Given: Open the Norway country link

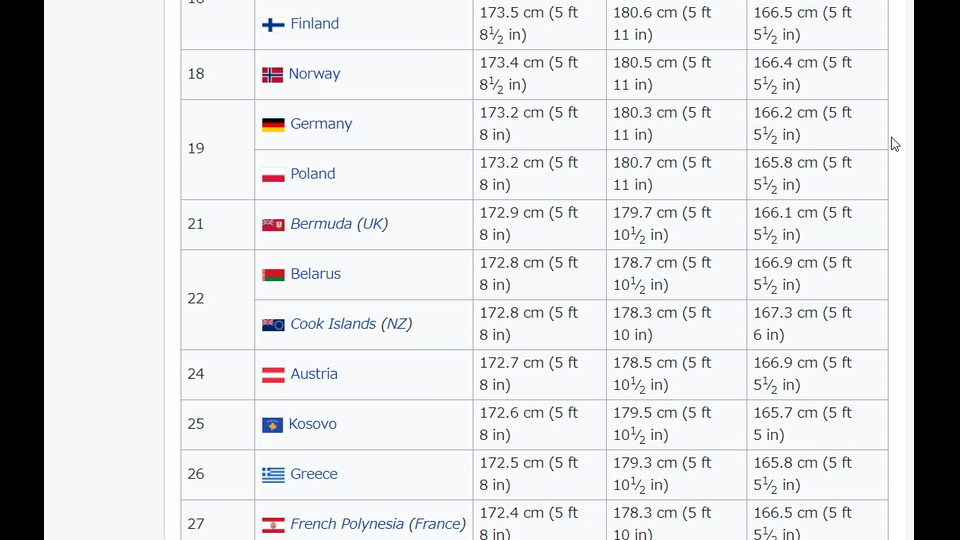Looking at the screenshot, I should 314,74.
